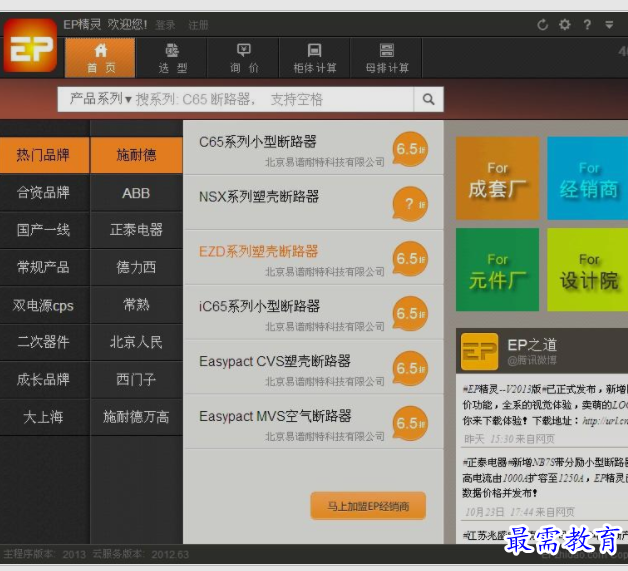Select 双电源cps category

tap(44, 305)
